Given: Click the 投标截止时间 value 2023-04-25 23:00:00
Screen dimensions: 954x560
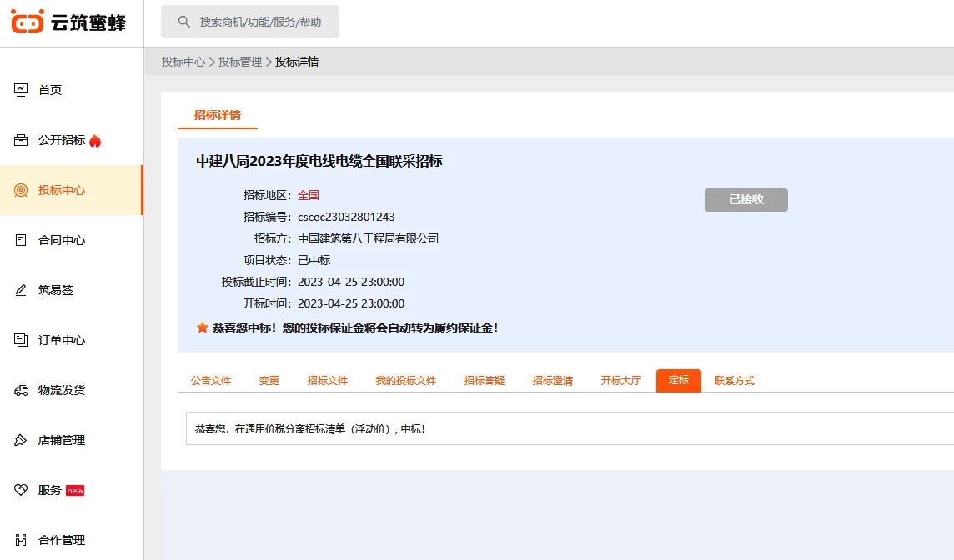Looking at the screenshot, I should (351, 282).
